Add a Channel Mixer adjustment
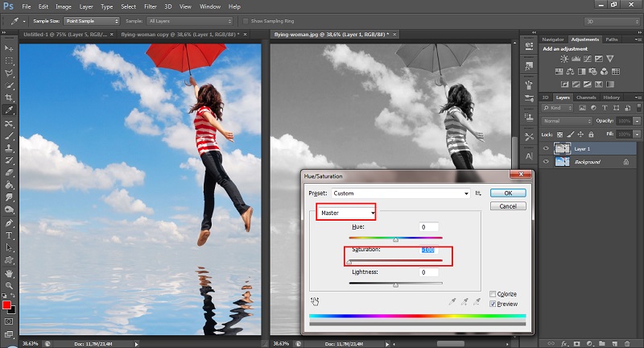The height and width of the screenshot is (348, 644). [605, 72]
